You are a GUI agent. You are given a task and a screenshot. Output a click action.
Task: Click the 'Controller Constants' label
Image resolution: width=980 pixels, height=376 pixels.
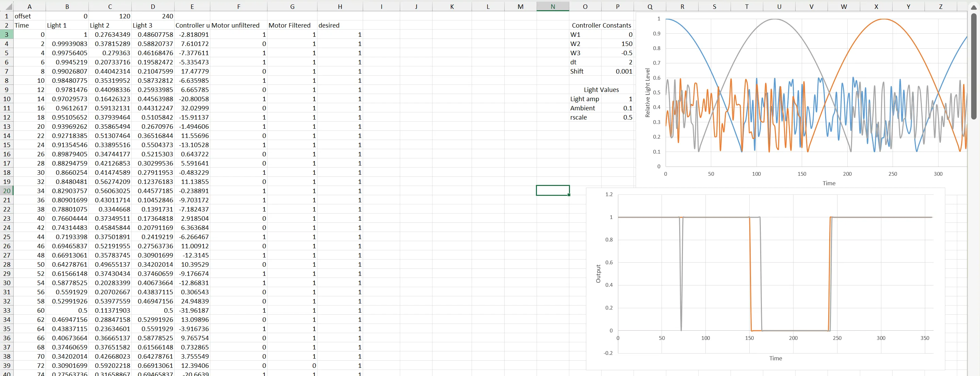point(602,25)
